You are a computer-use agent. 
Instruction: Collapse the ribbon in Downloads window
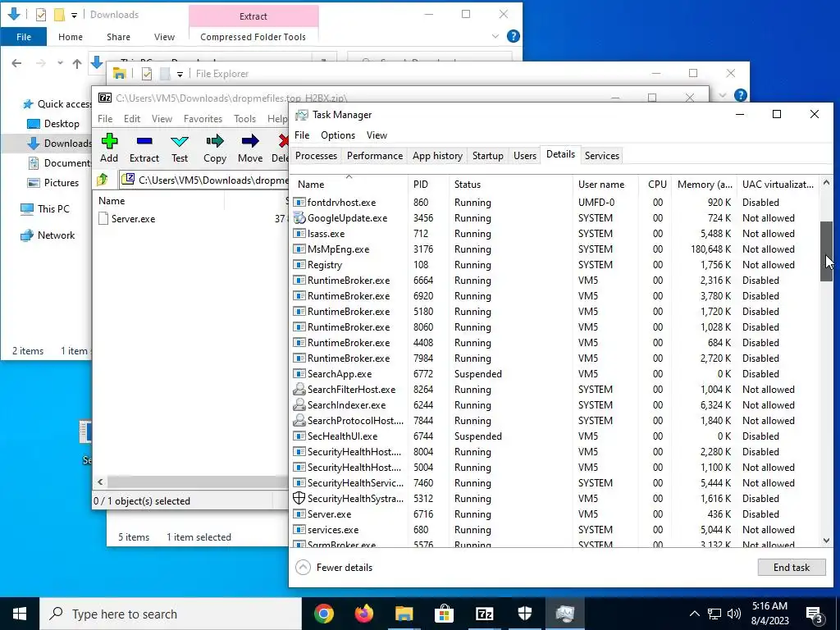[x=495, y=36]
